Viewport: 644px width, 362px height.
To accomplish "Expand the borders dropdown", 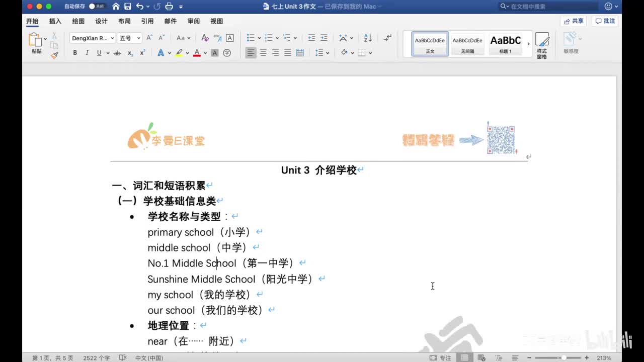I will point(370,53).
